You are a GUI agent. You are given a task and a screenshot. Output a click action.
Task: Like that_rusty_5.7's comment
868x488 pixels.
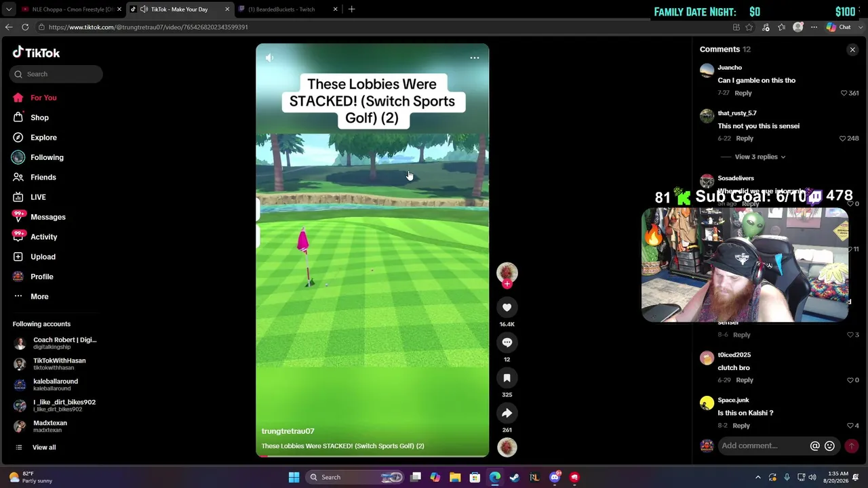pyautogui.click(x=843, y=139)
